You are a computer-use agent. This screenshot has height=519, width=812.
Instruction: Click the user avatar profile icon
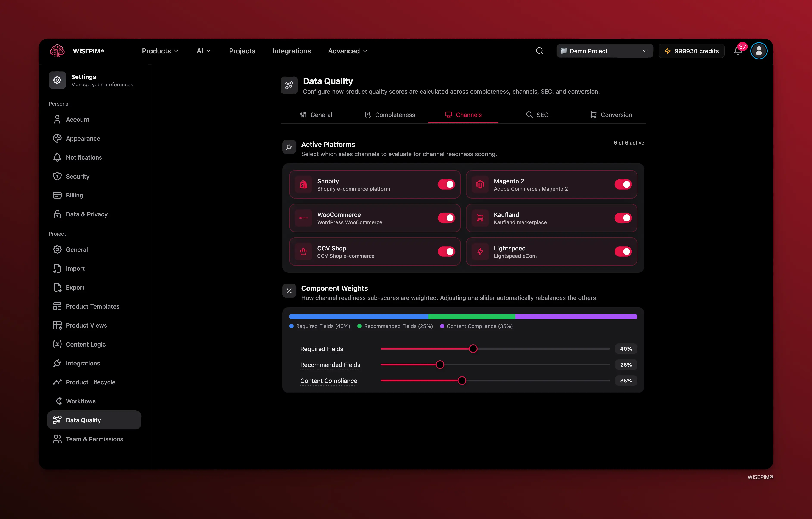click(758, 51)
